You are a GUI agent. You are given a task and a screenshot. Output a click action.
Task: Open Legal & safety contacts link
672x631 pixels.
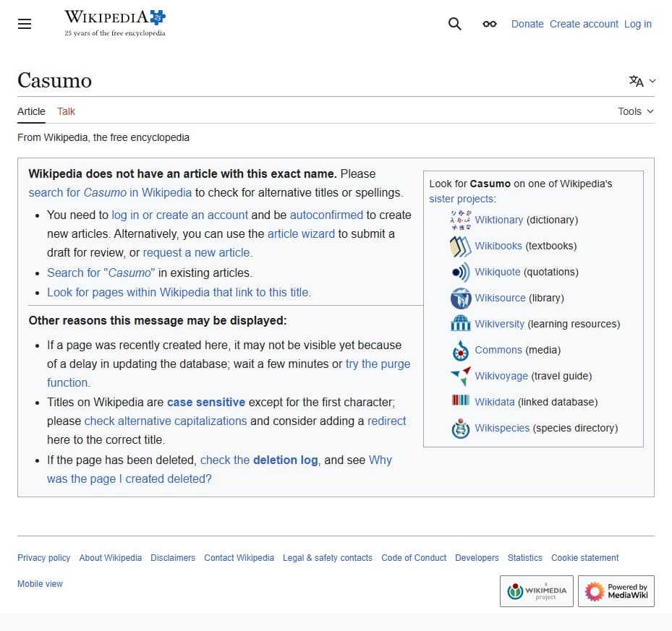[328, 558]
